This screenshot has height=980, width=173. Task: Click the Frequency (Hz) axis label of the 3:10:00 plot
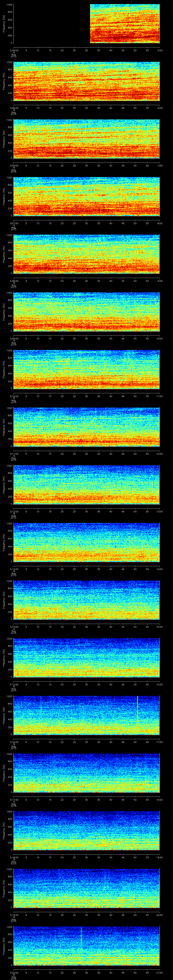(4, 369)
